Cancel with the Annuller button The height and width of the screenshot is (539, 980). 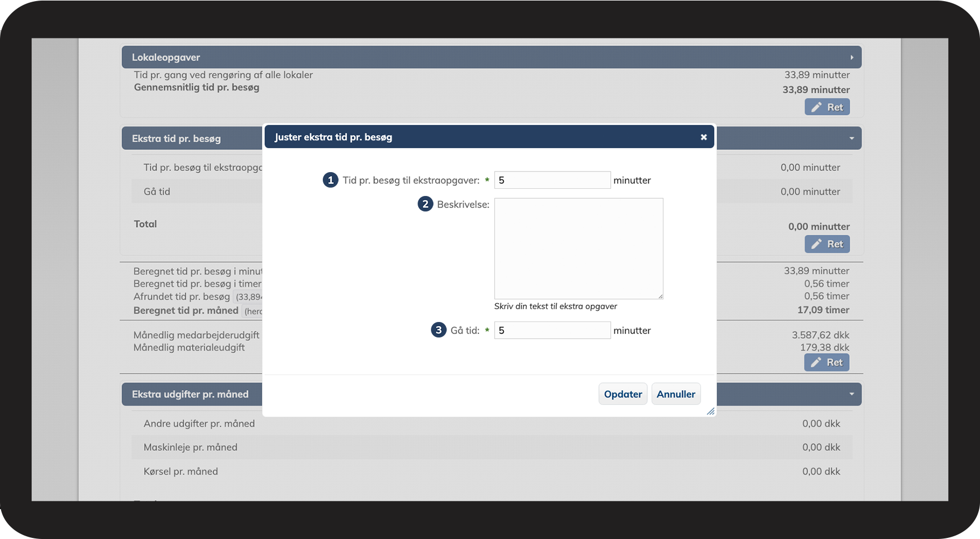click(x=676, y=394)
